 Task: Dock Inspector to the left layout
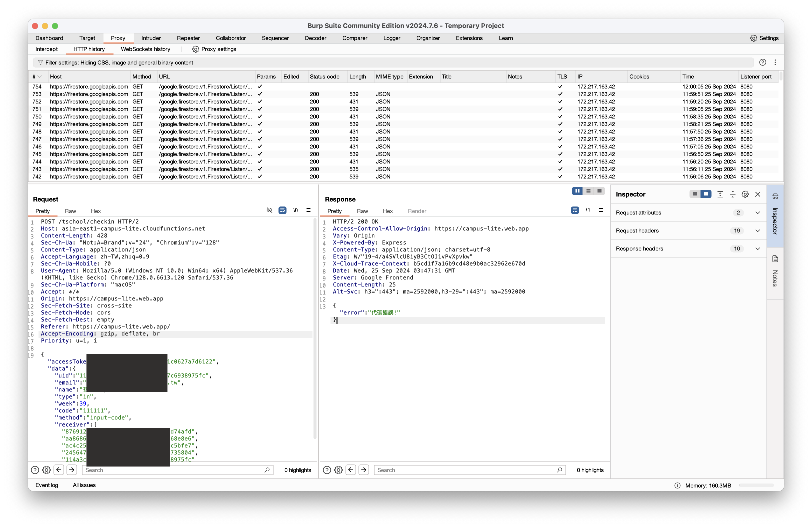(x=695, y=194)
